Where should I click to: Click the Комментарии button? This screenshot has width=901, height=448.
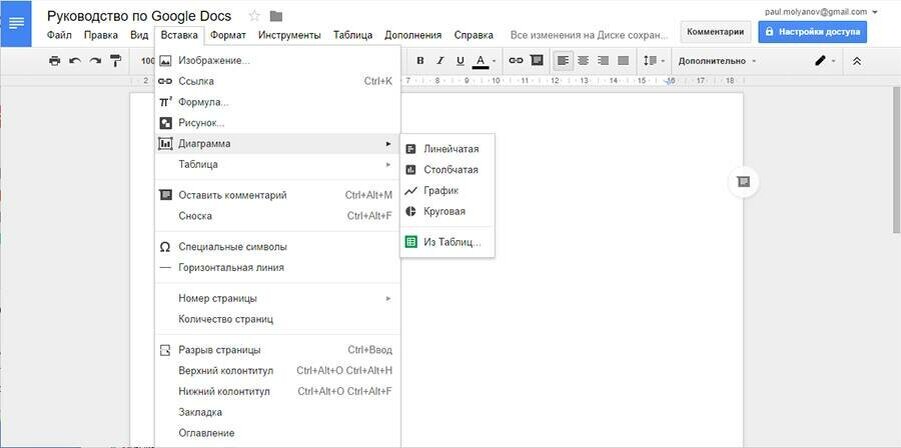(x=715, y=32)
